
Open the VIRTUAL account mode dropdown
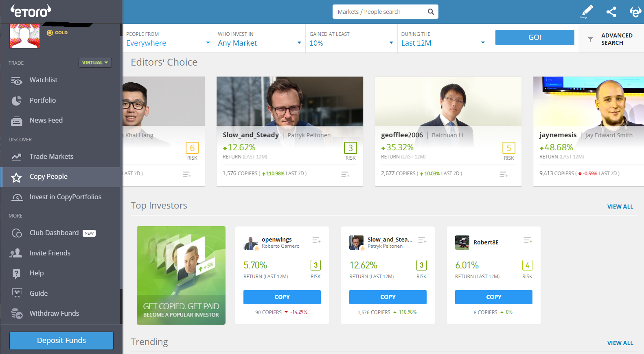(95, 63)
